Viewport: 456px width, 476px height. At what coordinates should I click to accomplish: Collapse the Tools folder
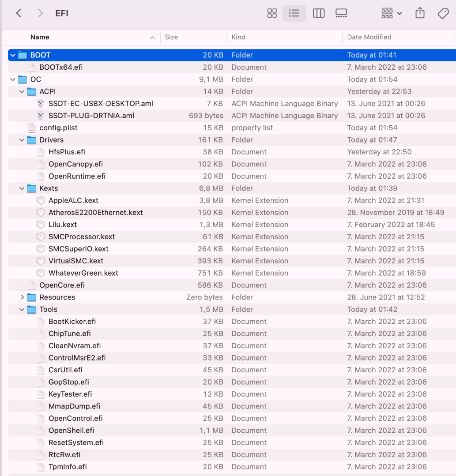(x=22, y=310)
